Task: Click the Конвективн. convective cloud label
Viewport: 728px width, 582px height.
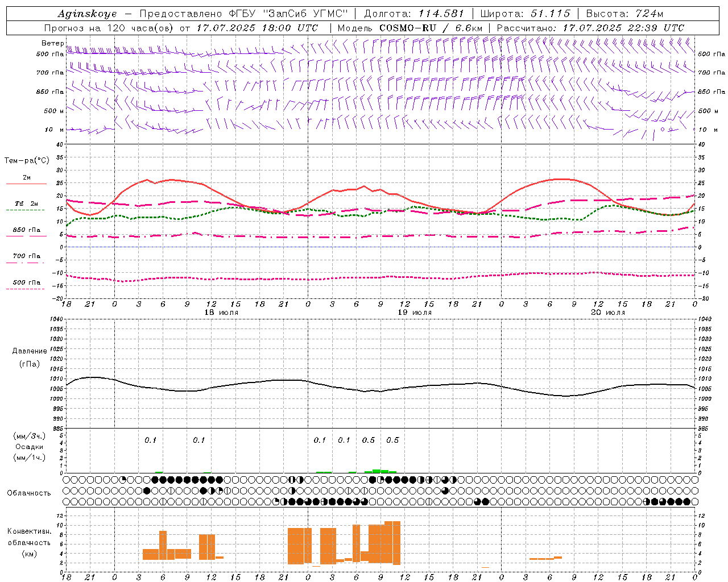Action: 30,531
